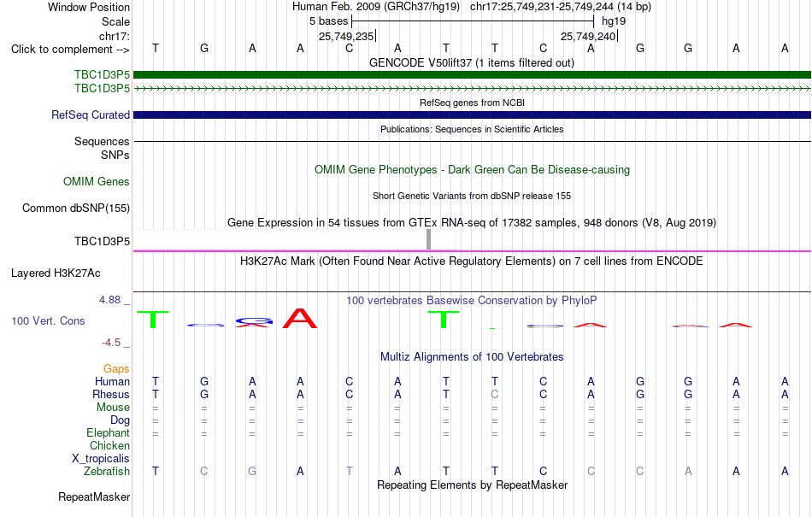Click the Sequences track label
812x517 pixels.
[102, 141]
